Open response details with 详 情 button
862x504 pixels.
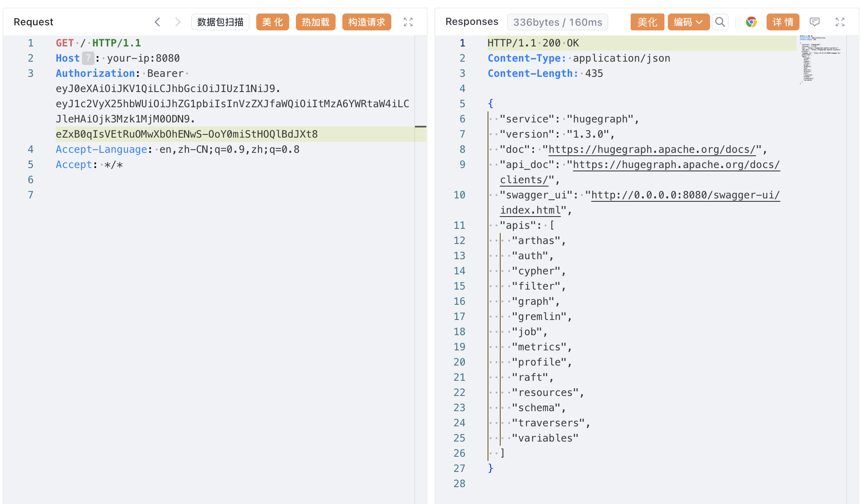click(x=783, y=22)
